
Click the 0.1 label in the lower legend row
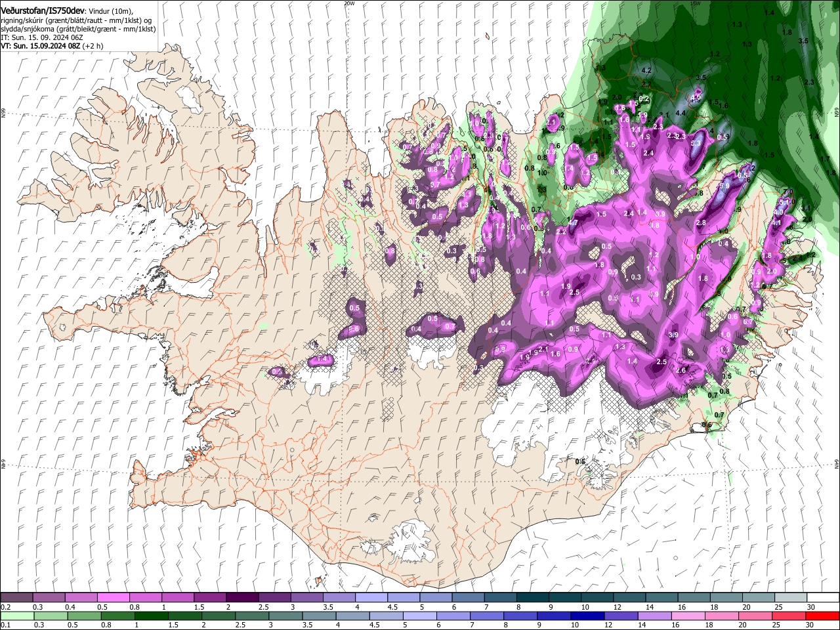pyautogui.click(x=7, y=625)
